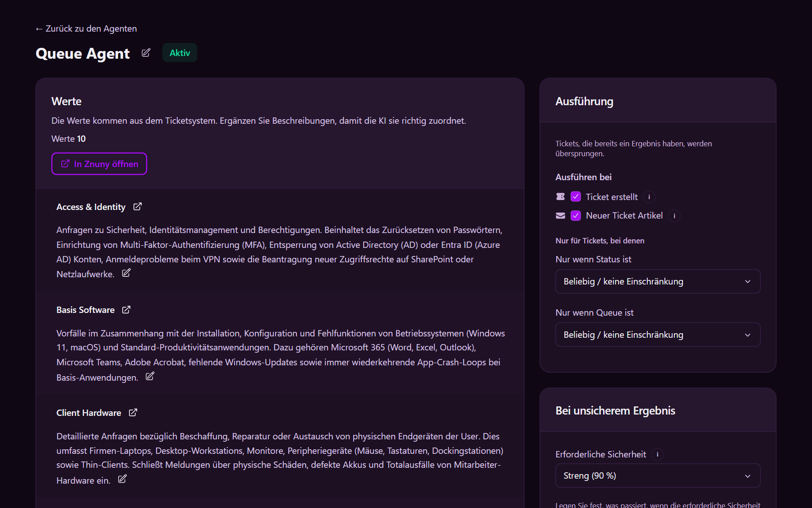Edit the Queue Agent name pencil icon
812x508 pixels.
pyautogui.click(x=146, y=53)
